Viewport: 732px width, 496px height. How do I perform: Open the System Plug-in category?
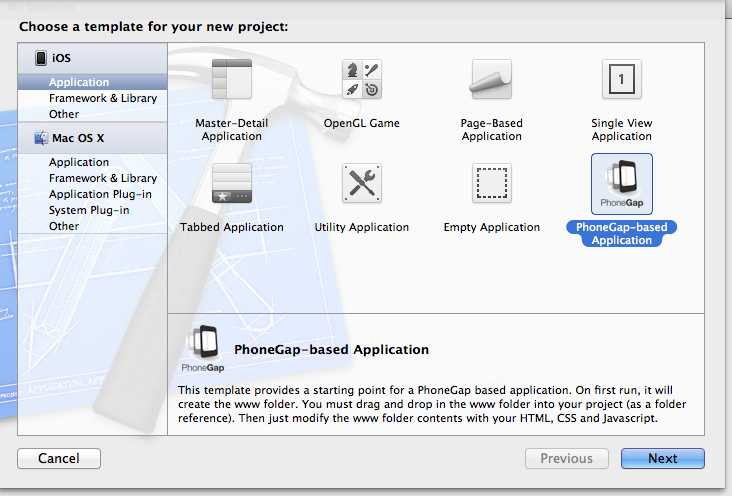(x=92, y=210)
